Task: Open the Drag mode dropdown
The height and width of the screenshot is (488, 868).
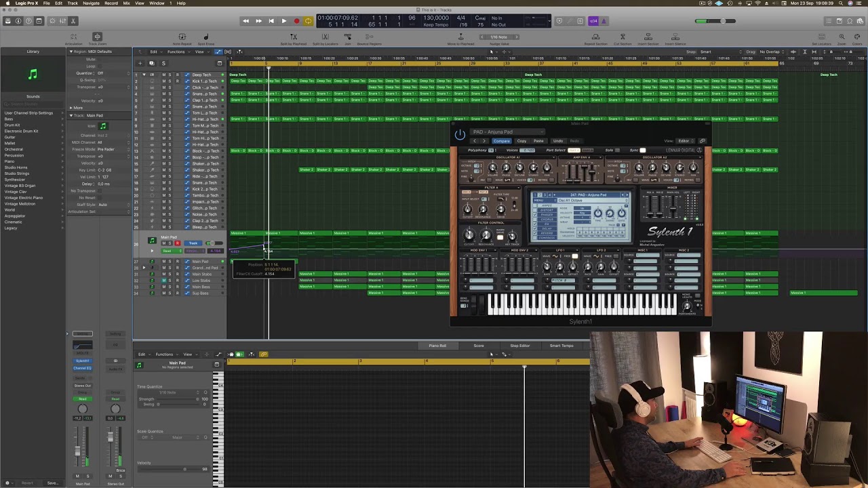Action: (x=772, y=52)
